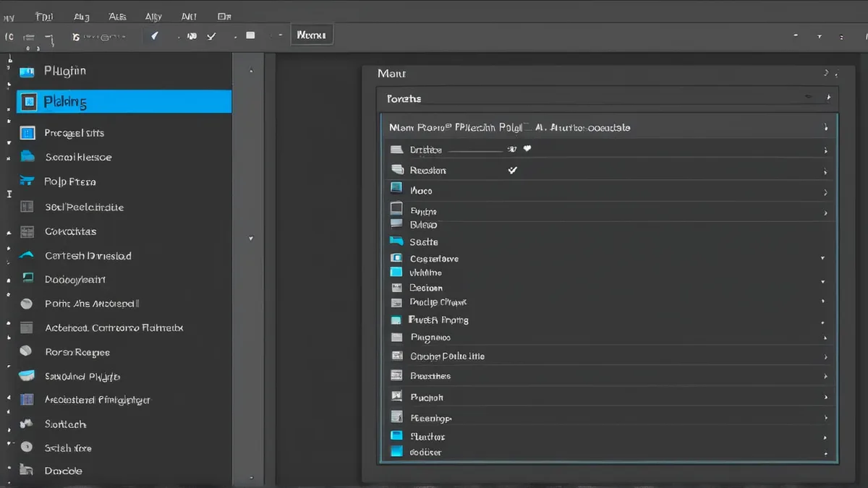Screen dimensions: 868x488
Task: Click the sidebar scrollbar down arrow at bottom
Action: [251, 477]
